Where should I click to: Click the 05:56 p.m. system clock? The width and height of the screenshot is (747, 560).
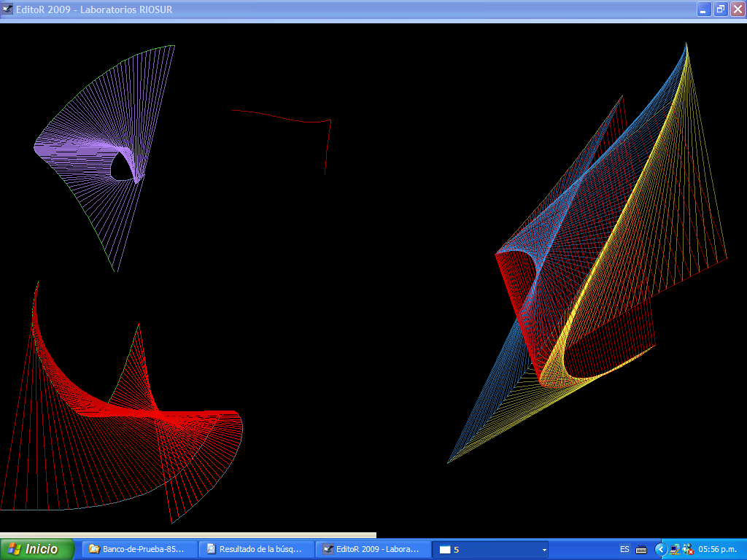point(718,549)
